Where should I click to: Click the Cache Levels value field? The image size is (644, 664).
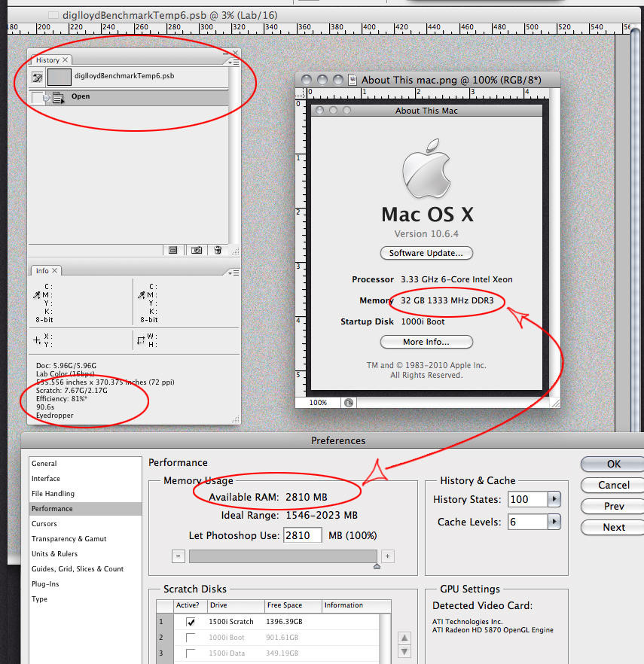click(528, 522)
